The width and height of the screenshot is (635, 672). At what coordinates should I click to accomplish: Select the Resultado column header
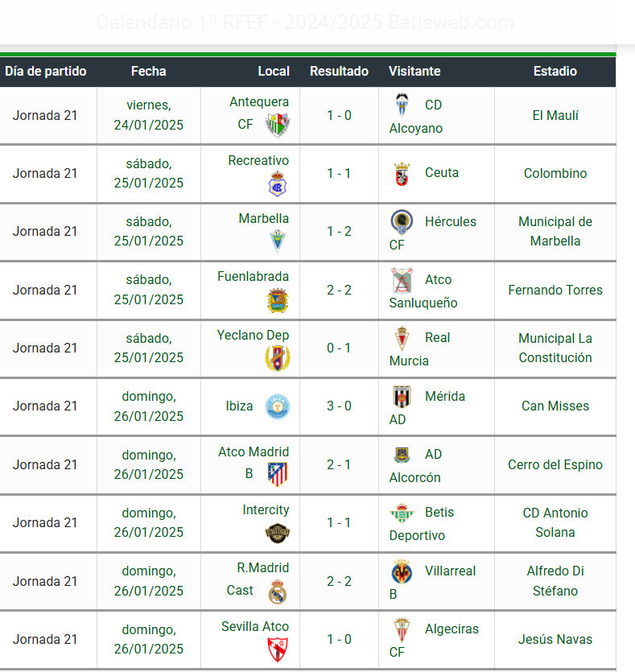click(339, 71)
